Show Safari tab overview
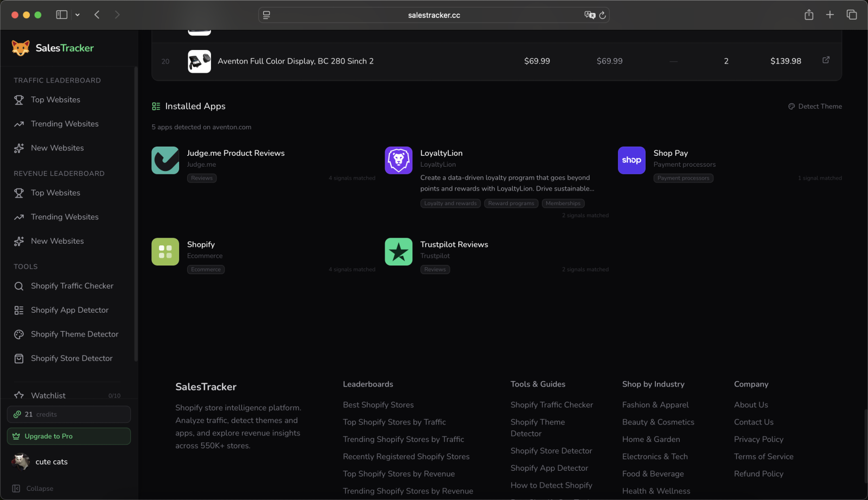 852,15
